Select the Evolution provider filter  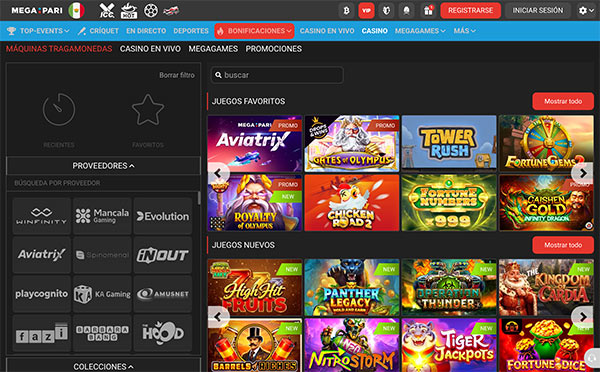pyautogui.click(x=163, y=216)
